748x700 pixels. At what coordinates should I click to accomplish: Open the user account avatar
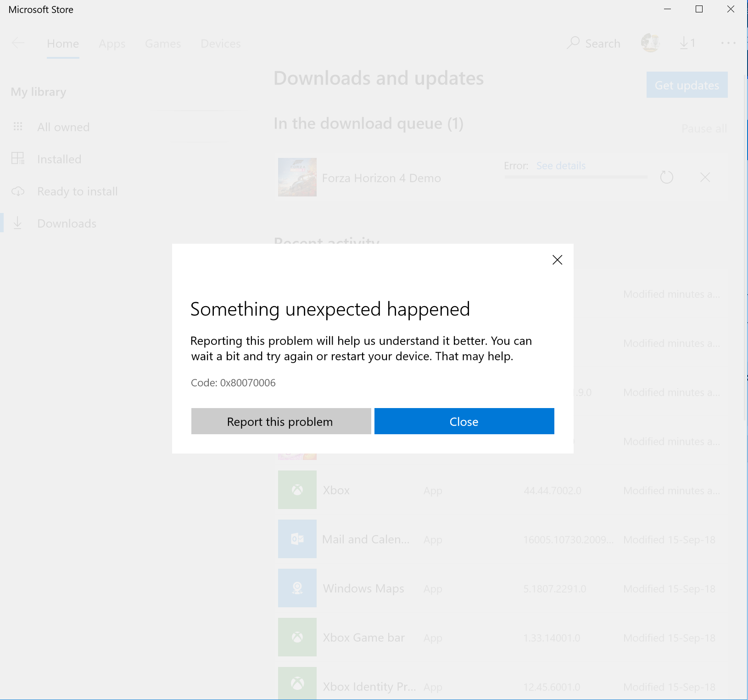point(650,43)
